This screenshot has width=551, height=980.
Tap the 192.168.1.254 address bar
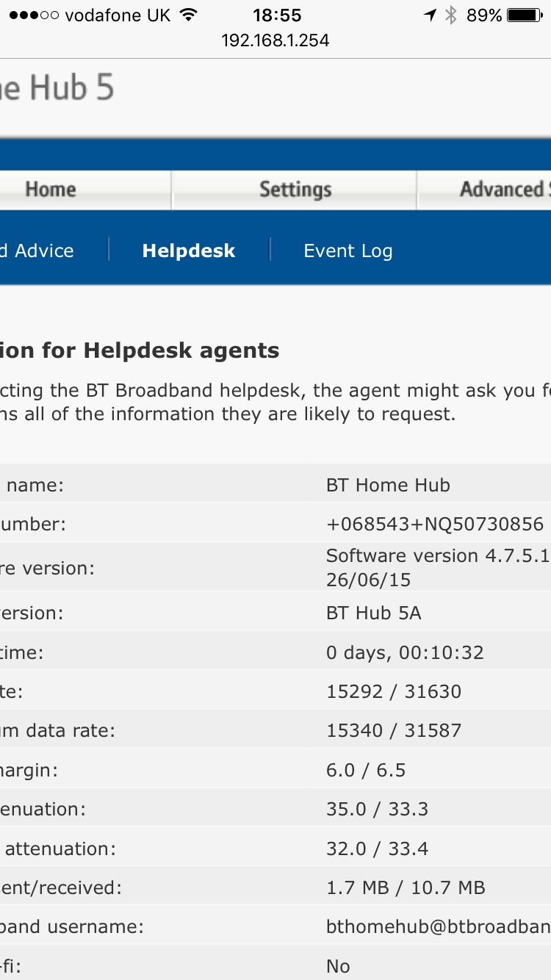tap(275, 40)
